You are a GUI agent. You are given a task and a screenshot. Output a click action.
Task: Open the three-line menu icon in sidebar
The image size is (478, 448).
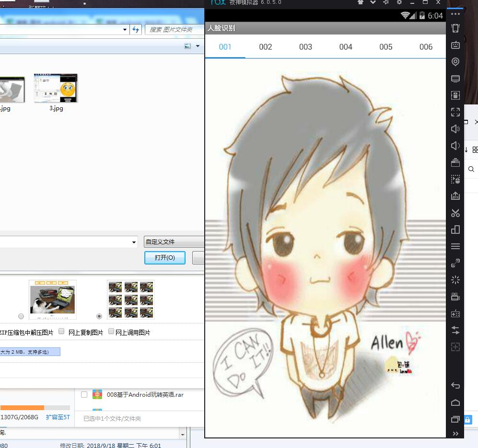coord(455,246)
